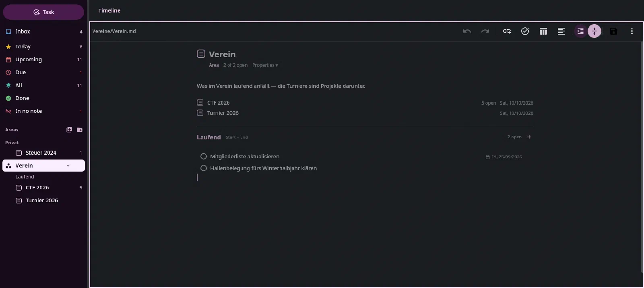The height and width of the screenshot is (288, 644).
Task: Click the vertical scrollbar of the note
Action: tap(642, 157)
